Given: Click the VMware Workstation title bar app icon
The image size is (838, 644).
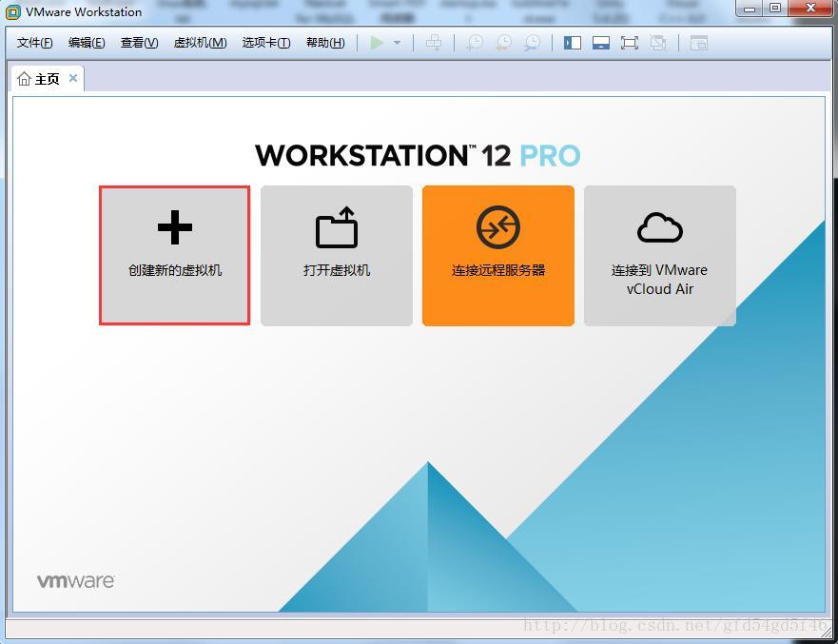Looking at the screenshot, I should coord(13,11).
